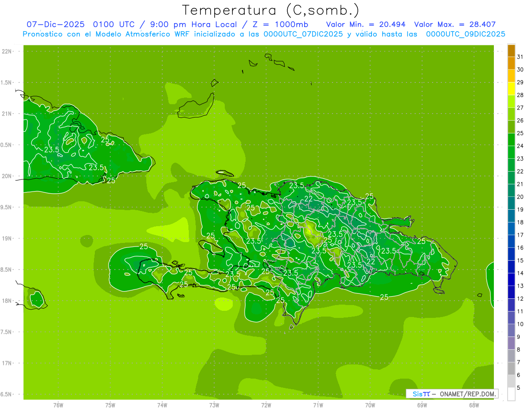Click the 76W longitude axis label
532x411 pixels.
58,405
